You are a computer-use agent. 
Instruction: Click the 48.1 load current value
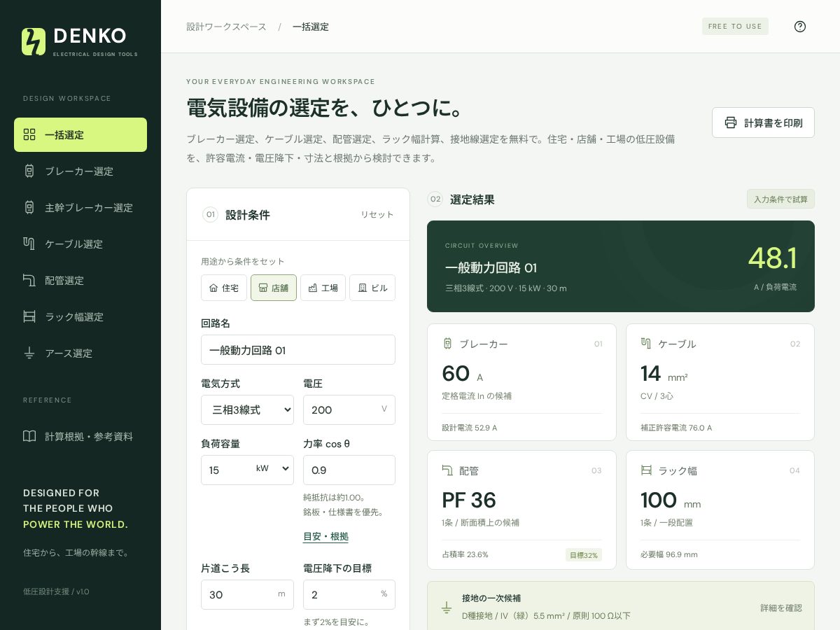[x=772, y=258]
